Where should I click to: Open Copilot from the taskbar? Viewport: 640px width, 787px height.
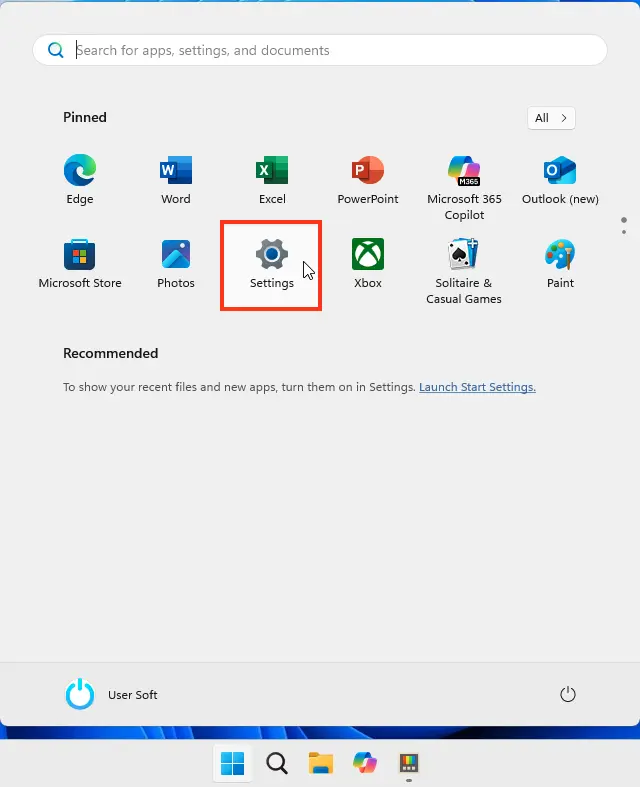click(365, 763)
